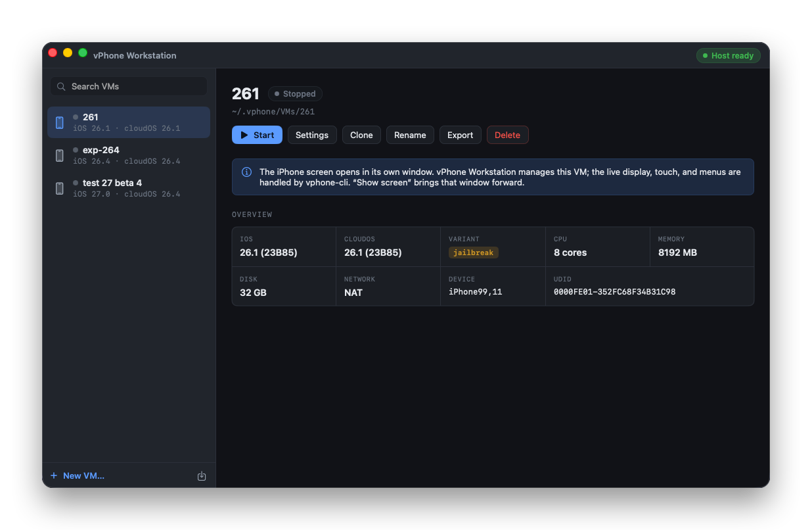The width and height of the screenshot is (812, 530).
Task: Open Settings for VM 261
Action: coord(312,135)
